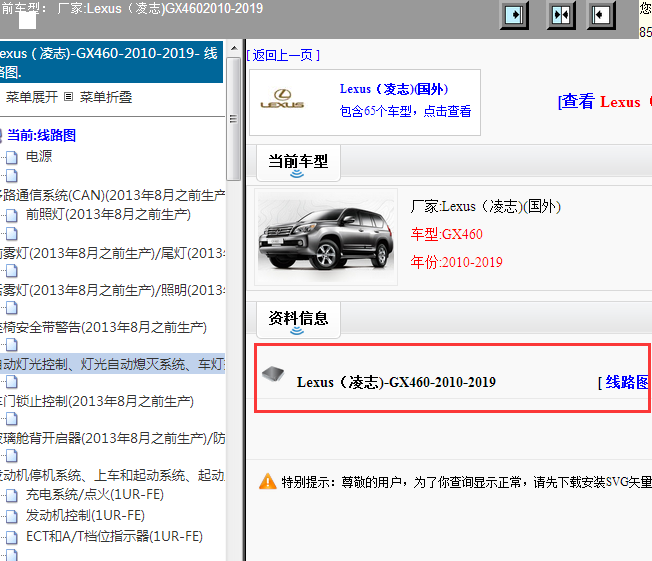This screenshot has height=561, width=652.
Task: Click left panel scrollbar up arrow
Action: click(234, 48)
